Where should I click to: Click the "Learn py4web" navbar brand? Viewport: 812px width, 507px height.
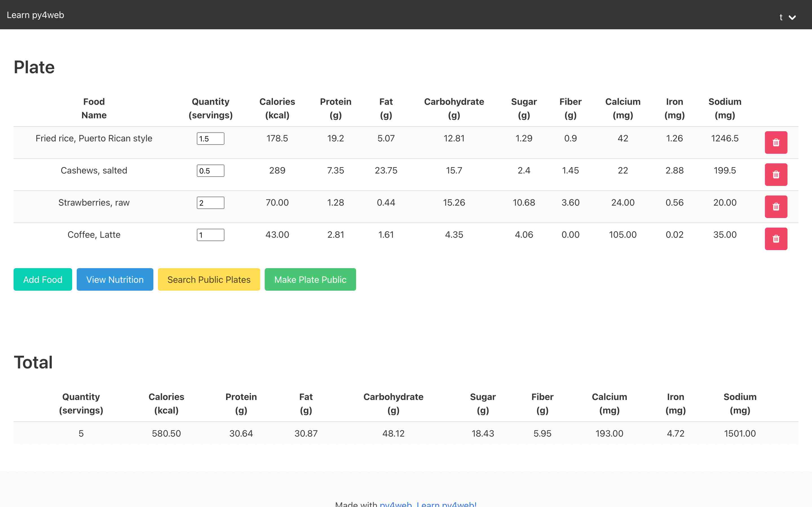pyautogui.click(x=36, y=15)
